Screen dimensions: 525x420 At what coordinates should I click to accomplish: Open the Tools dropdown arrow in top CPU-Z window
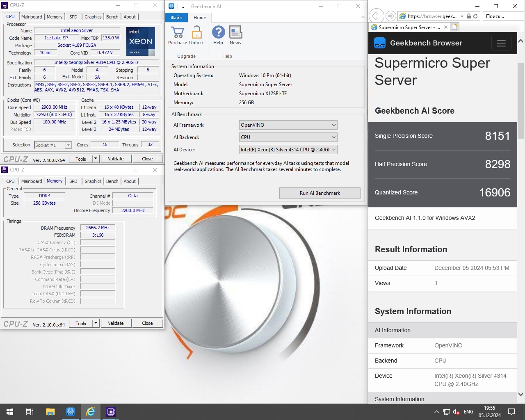click(96, 159)
